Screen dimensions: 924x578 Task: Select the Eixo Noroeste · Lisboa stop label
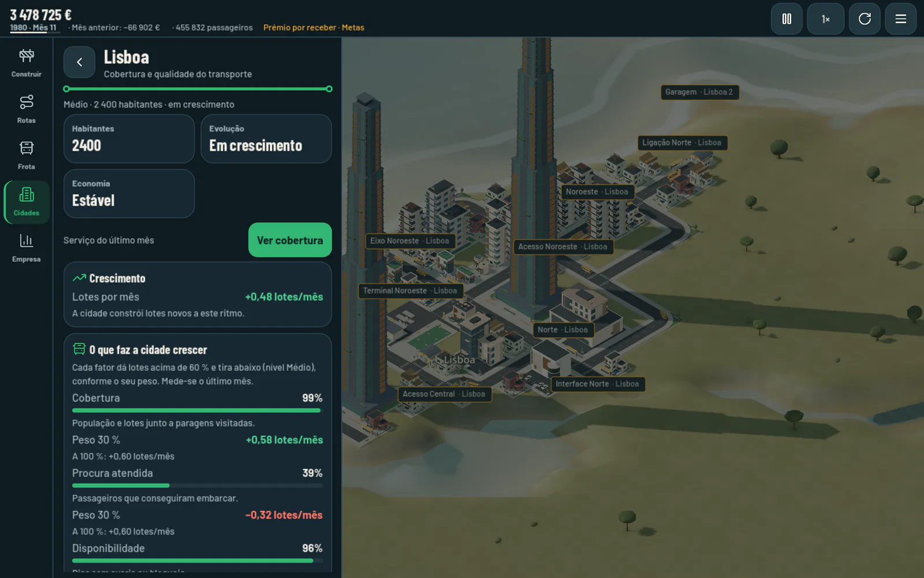pyautogui.click(x=410, y=241)
